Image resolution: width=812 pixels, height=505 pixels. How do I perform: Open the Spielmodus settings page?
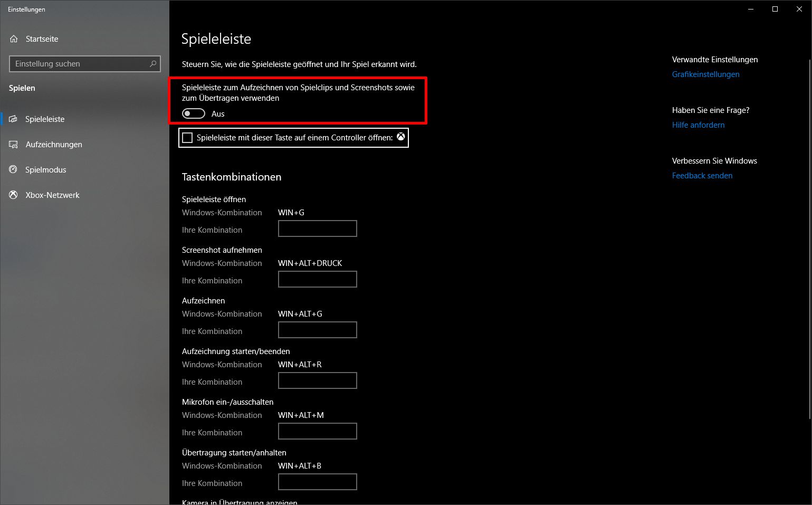click(46, 170)
